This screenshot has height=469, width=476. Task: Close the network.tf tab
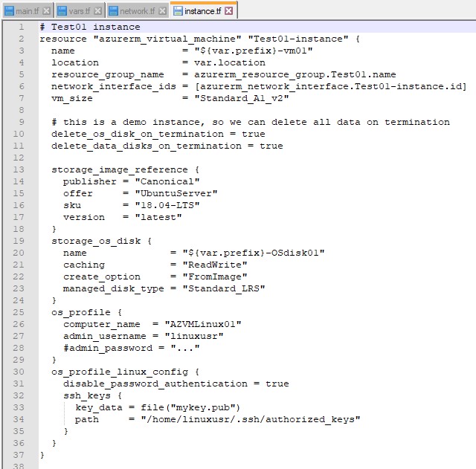click(163, 11)
